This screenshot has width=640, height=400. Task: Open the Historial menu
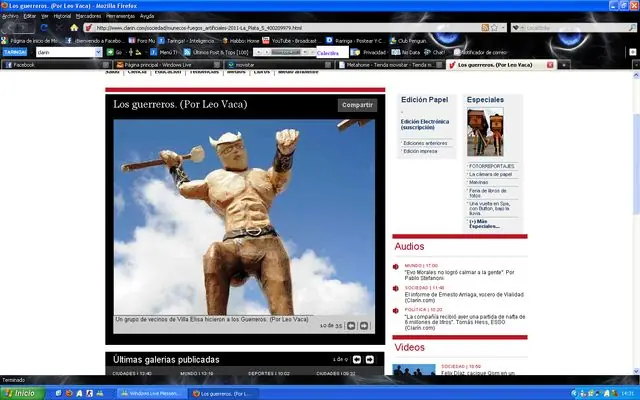(x=62, y=16)
